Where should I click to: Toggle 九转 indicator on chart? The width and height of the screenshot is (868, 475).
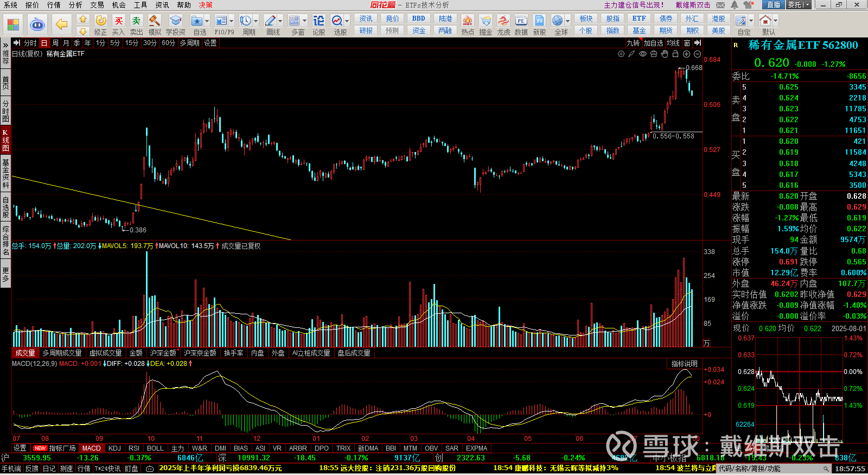coord(633,43)
